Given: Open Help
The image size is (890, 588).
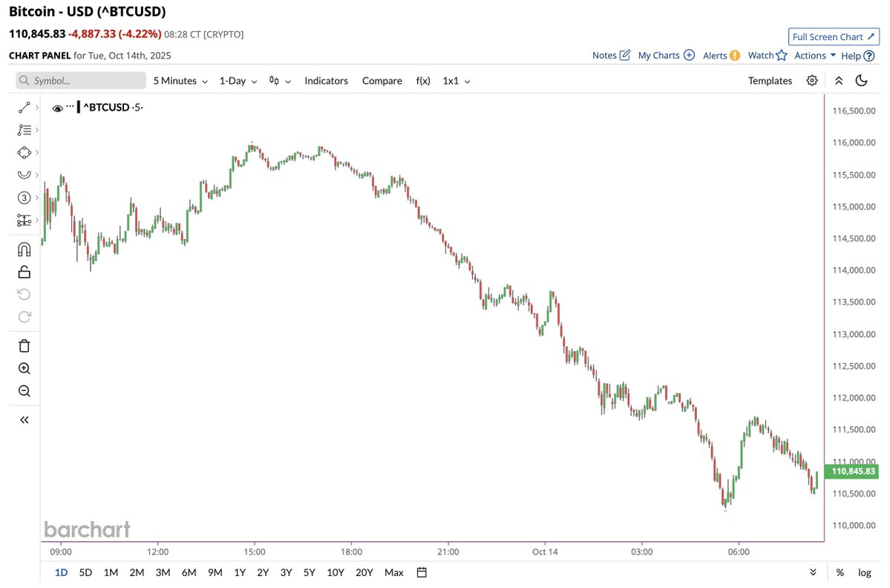Looking at the screenshot, I should coord(857,56).
